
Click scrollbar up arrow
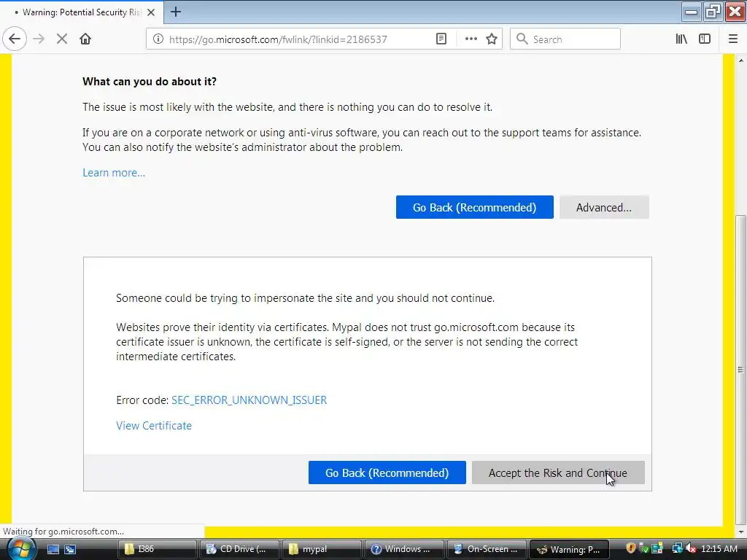[740, 61]
